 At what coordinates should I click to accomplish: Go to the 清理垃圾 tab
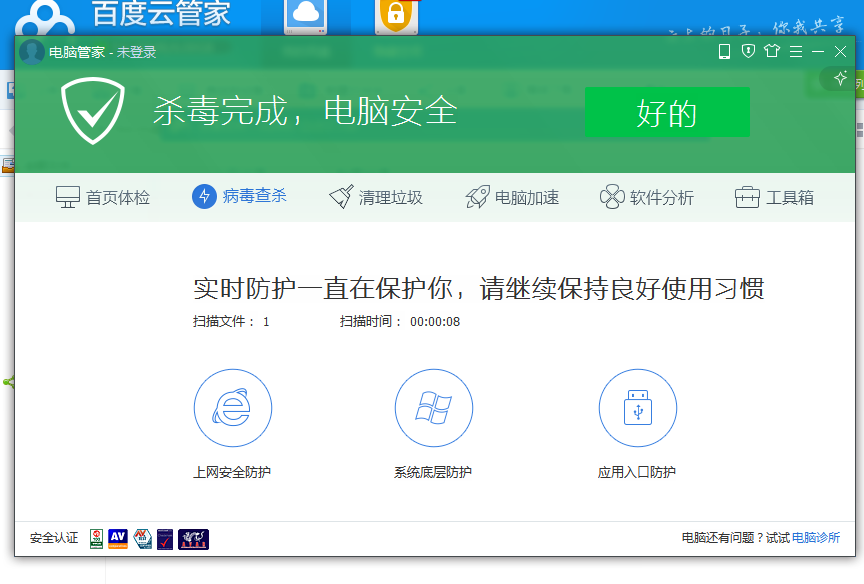(376, 197)
